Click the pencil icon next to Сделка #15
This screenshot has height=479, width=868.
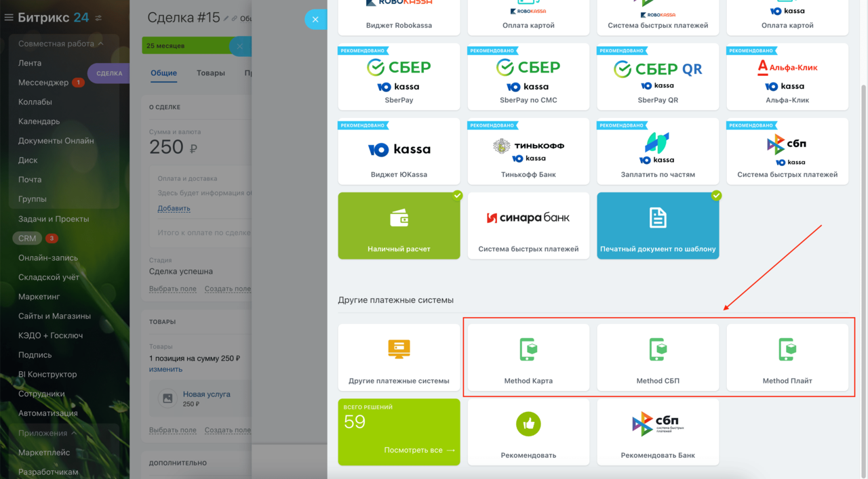tap(226, 18)
